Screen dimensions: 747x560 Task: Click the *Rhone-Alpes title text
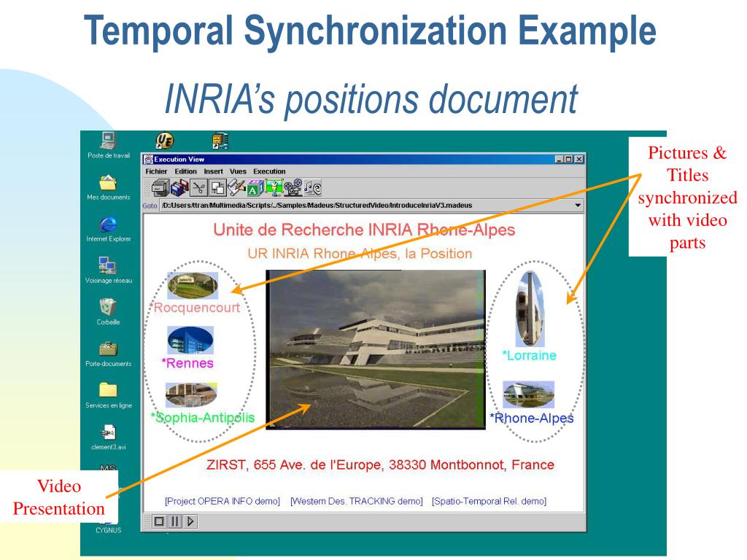point(532,418)
